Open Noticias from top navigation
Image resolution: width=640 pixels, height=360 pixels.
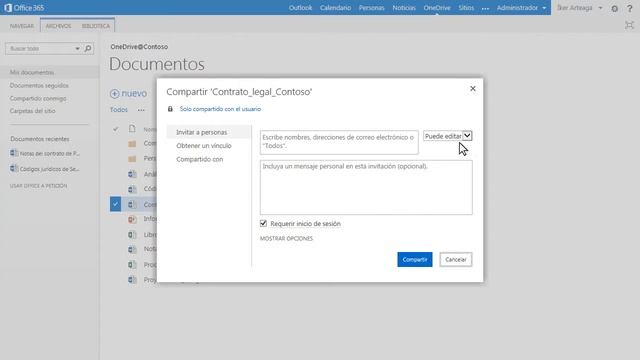tap(404, 8)
